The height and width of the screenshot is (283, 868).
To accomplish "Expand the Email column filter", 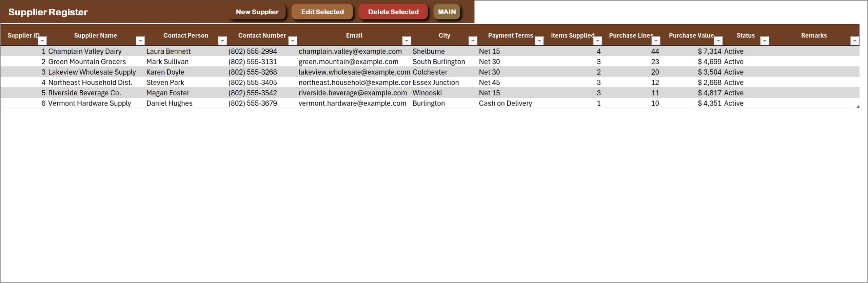I will 407,41.
